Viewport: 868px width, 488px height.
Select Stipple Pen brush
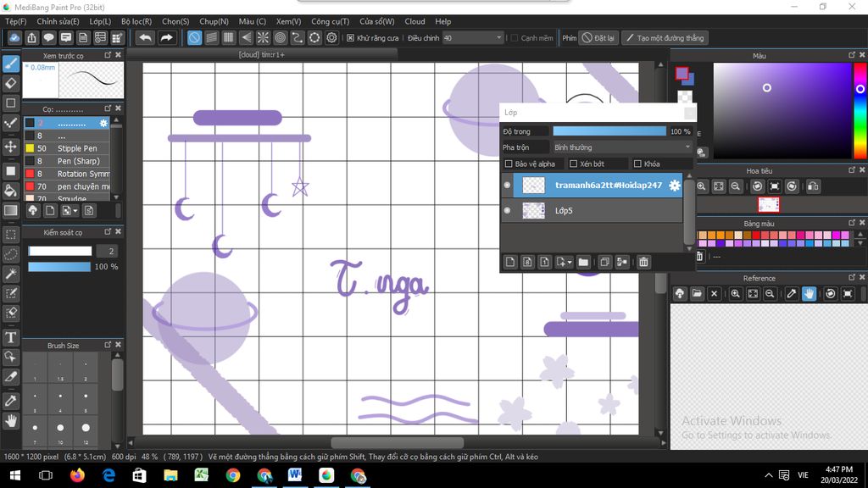click(67, 148)
